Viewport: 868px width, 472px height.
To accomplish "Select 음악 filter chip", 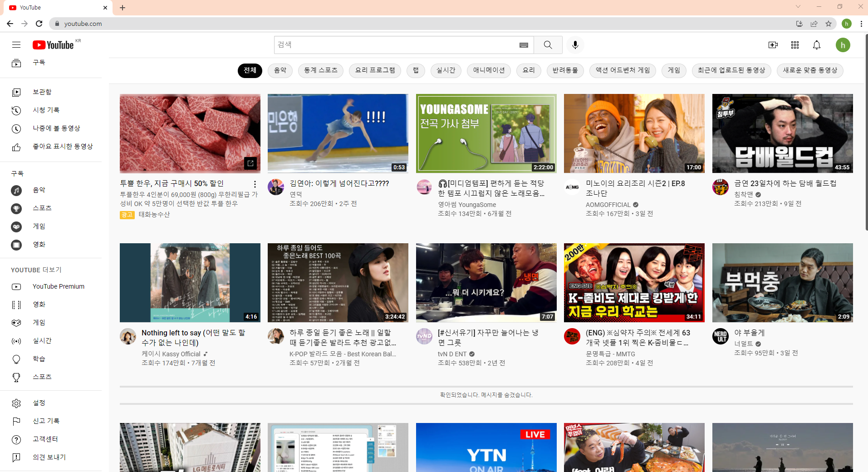I will (x=280, y=70).
